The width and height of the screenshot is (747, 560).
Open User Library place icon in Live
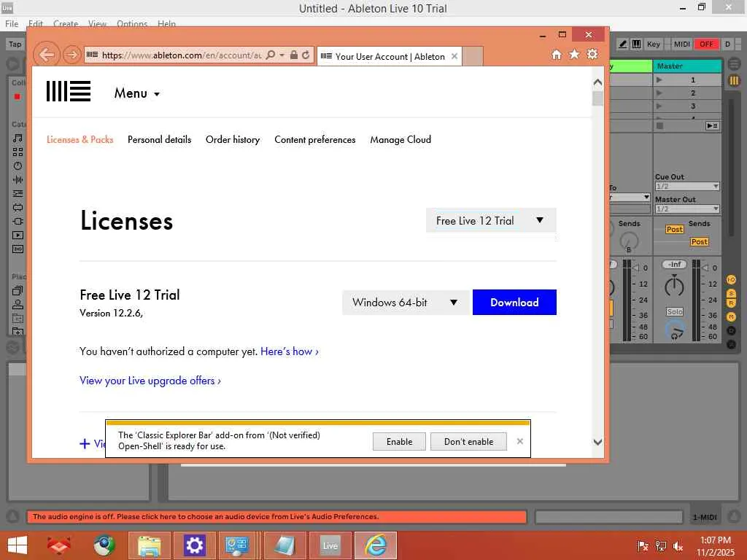tap(18, 304)
